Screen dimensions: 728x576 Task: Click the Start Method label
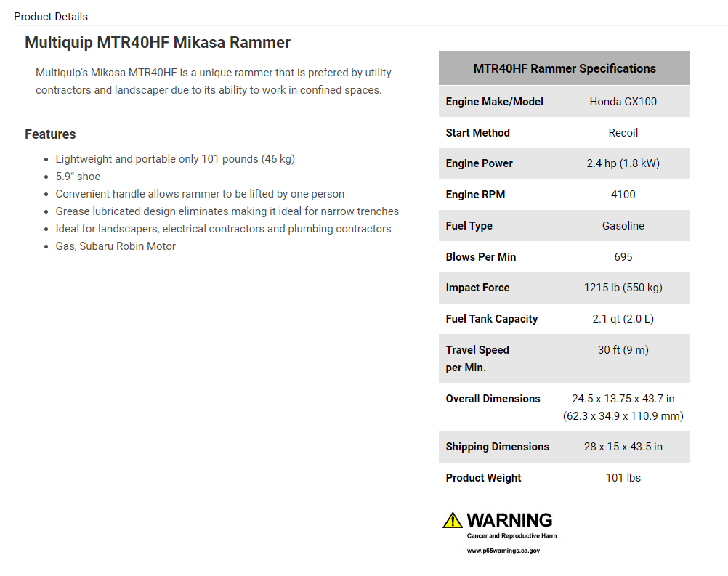478,133
